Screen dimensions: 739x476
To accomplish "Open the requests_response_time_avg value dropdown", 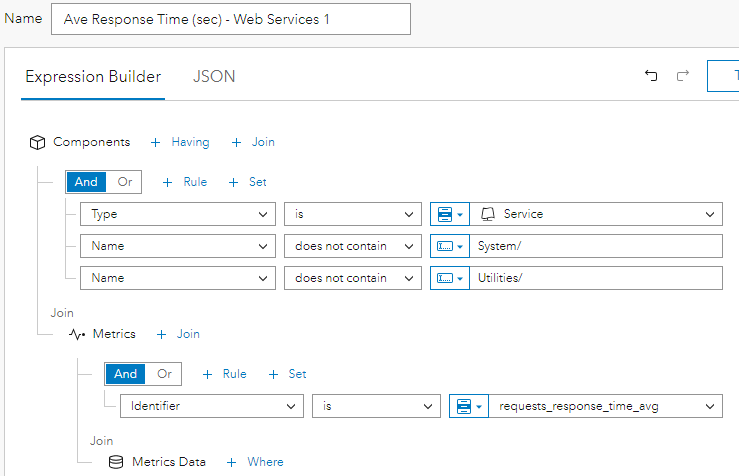I will click(x=605, y=406).
